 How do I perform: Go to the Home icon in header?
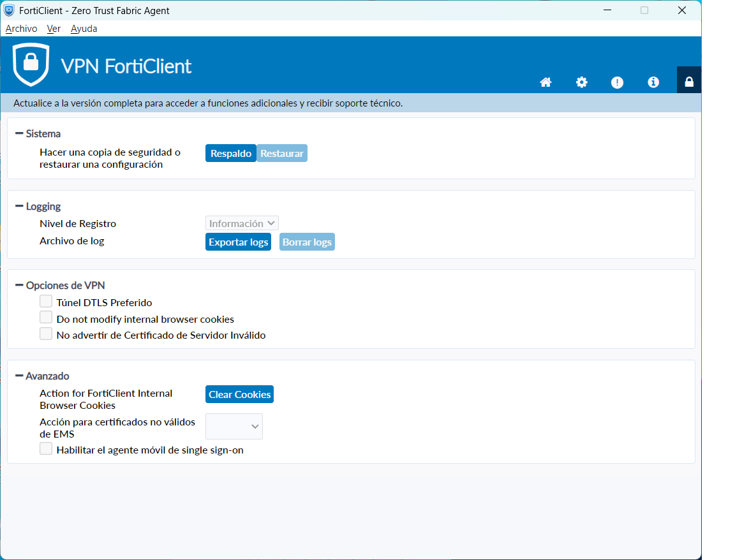coord(546,82)
